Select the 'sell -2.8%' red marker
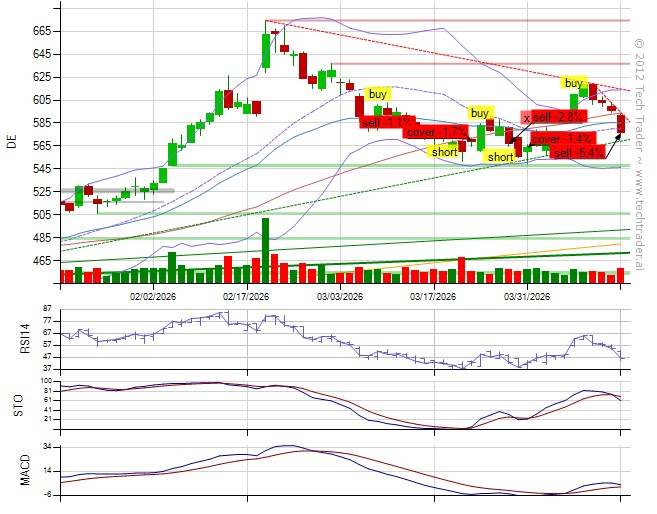The image size is (657, 514). pyautogui.click(x=558, y=118)
